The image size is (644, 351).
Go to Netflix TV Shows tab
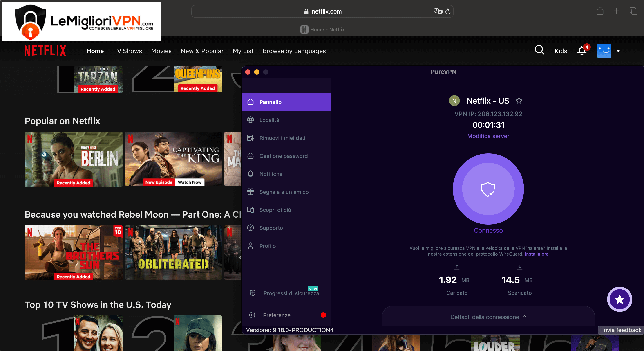click(x=127, y=51)
